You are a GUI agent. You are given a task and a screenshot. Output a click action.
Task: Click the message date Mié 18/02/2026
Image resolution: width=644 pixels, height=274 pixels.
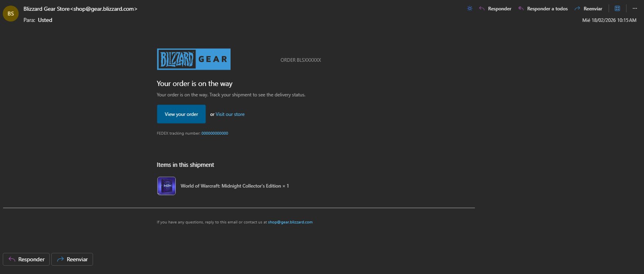[x=609, y=20]
